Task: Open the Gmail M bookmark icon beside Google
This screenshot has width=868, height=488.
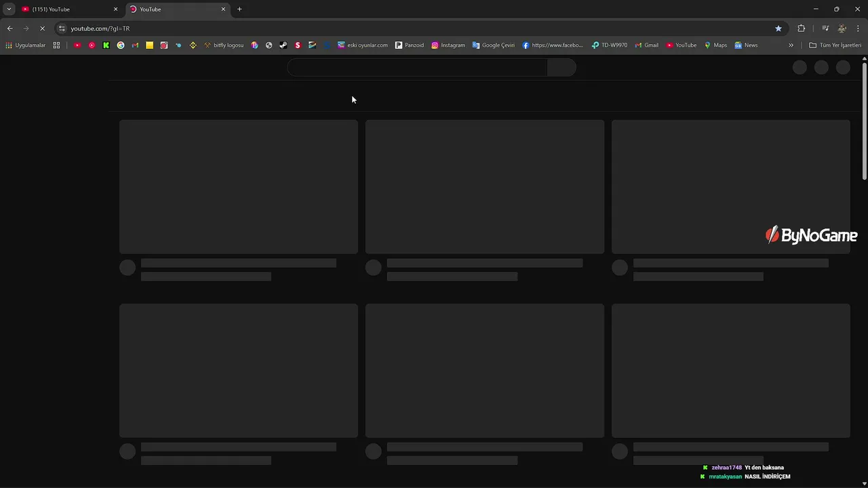Action: coord(135,45)
